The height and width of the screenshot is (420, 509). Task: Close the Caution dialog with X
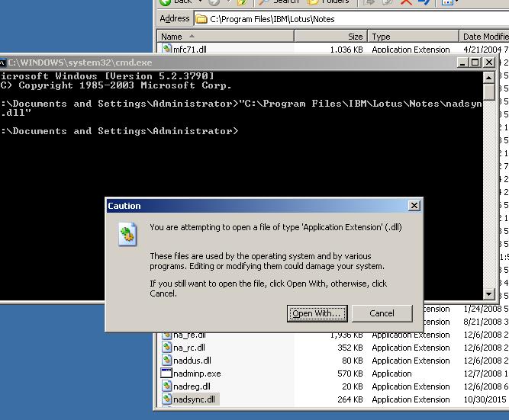pyautogui.click(x=414, y=206)
